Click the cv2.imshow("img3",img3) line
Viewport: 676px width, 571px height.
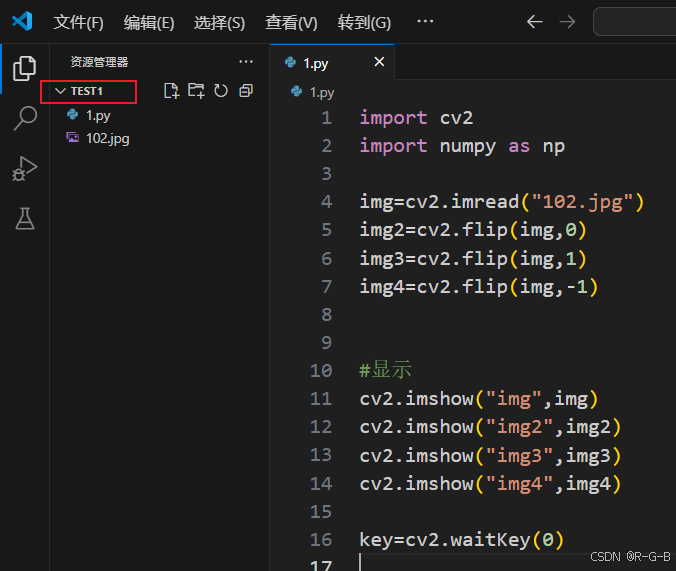[x=490, y=455]
